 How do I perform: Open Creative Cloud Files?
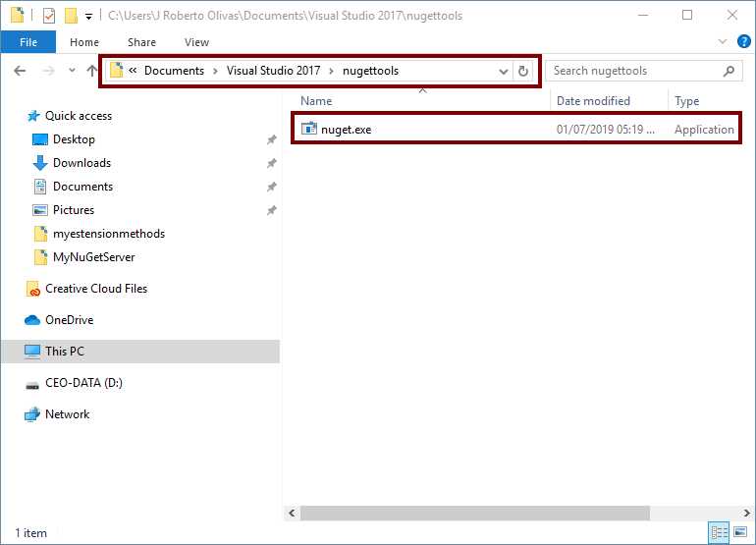click(96, 289)
